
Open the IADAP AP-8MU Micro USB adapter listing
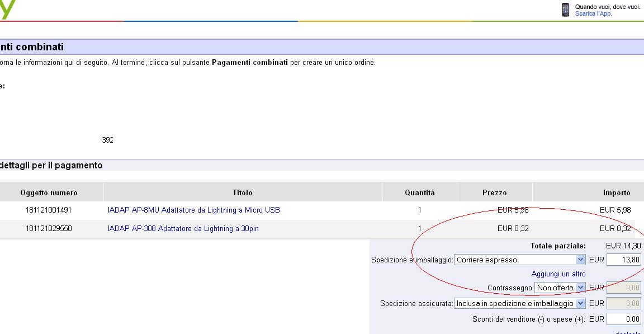coord(193,210)
